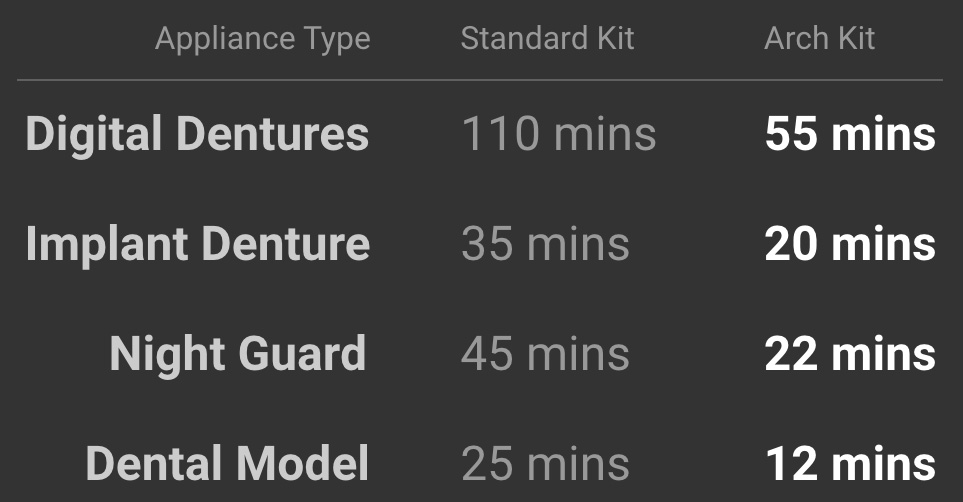Select the 25 mins Standard Kit value
Image resolution: width=963 pixels, height=502 pixels.
point(545,464)
